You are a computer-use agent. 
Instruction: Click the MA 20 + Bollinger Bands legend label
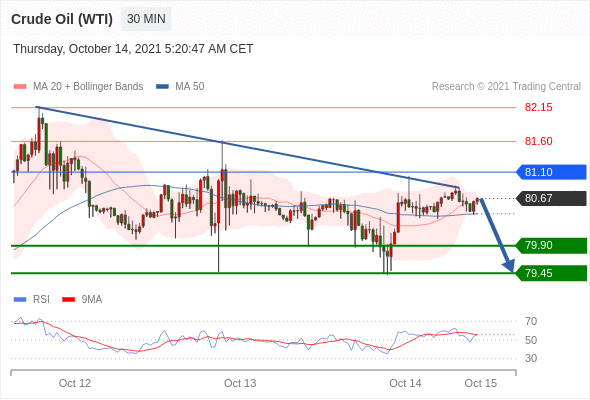click(x=88, y=87)
